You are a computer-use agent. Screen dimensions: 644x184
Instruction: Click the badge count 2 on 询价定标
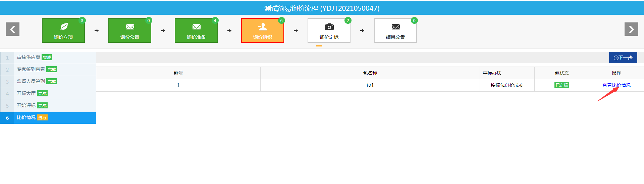tap(348, 20)
